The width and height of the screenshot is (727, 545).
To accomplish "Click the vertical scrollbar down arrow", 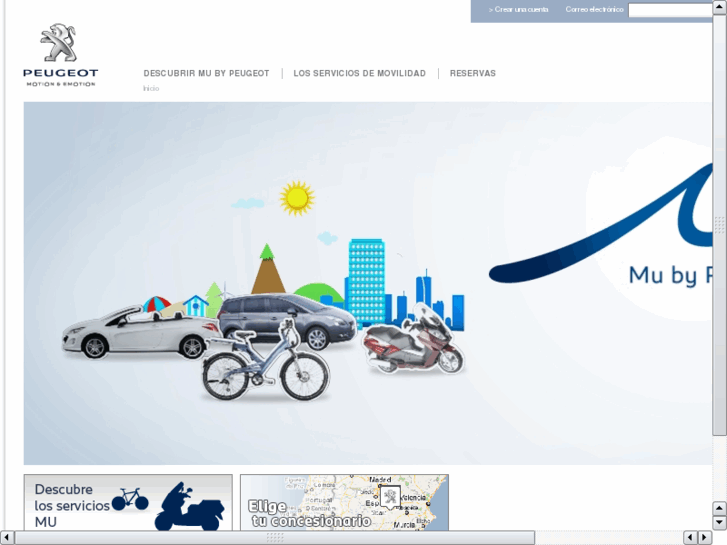I will pos(720,523).
